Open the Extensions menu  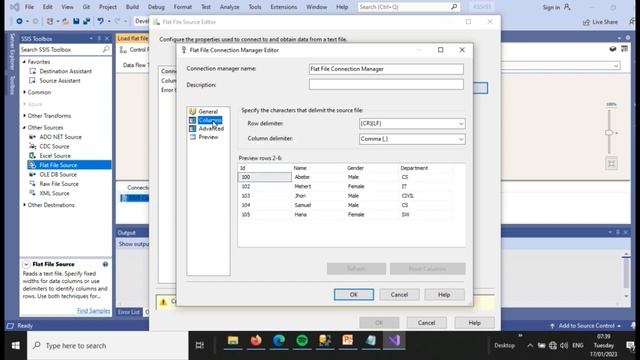pyautogui.click(x=284, y=7)
